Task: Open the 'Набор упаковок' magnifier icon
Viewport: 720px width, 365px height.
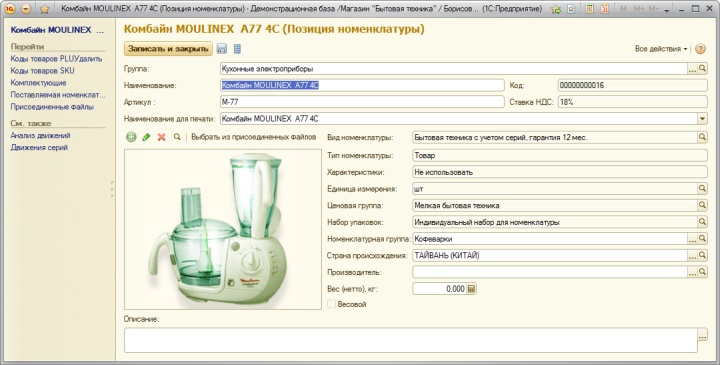Action: pyautogui.click(x=702, y=222)
